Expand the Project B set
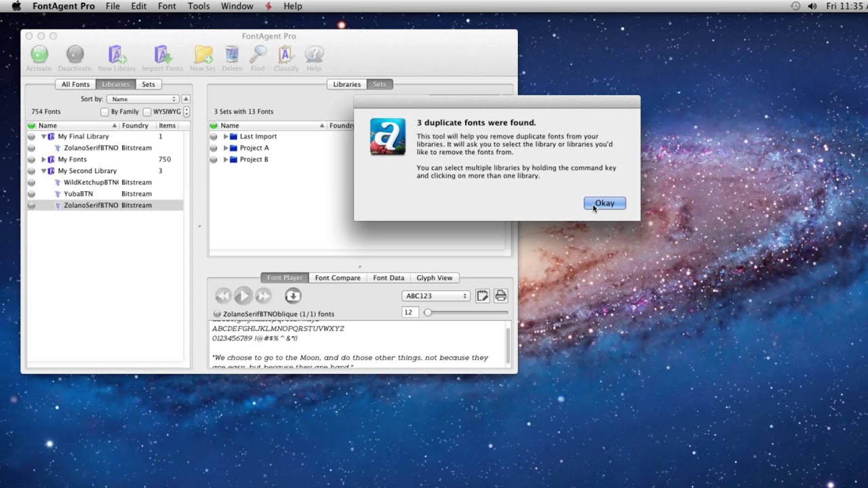Viewport: 868px width, 488px height. tap(226, 160)
